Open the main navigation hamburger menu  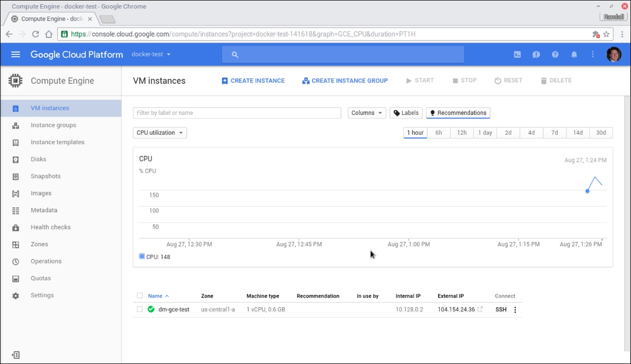click(x=16, y=55)
